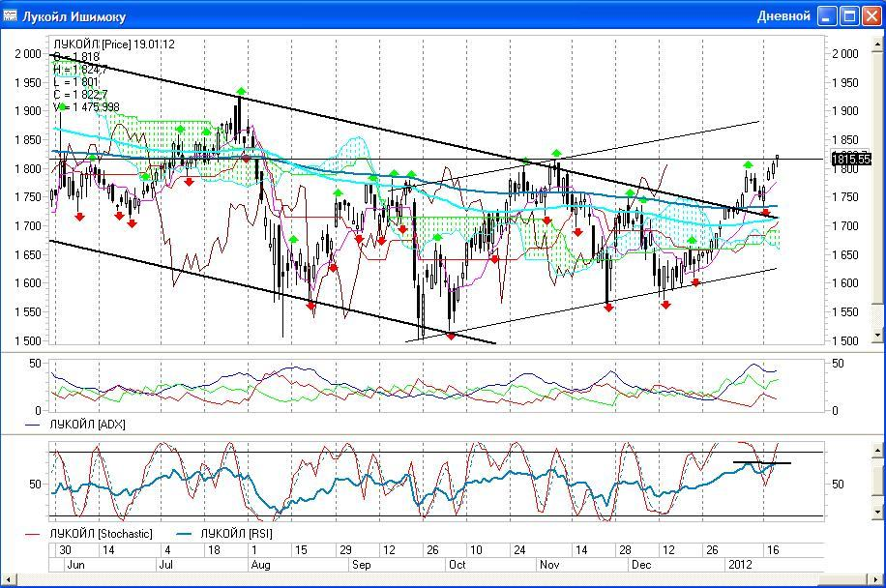Screen dimensions: 886x588
Task: Click the 1 950 label on the right price axis
Action: tap(844, 82)
